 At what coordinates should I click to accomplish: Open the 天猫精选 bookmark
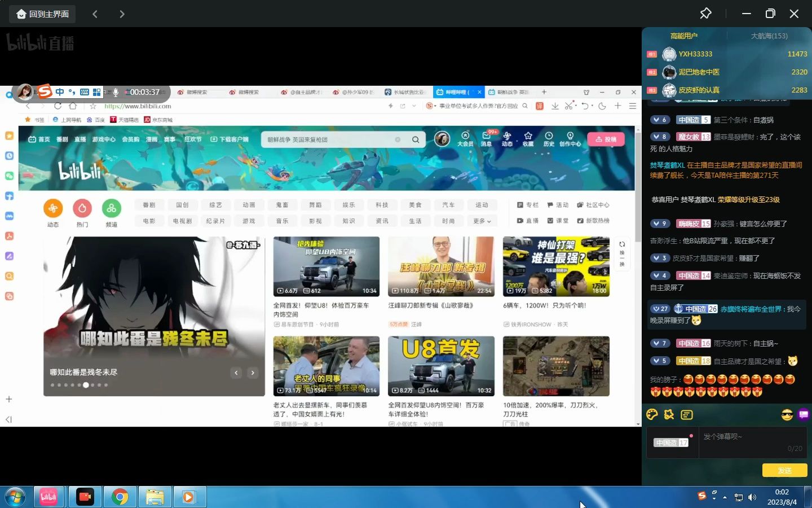125,120
